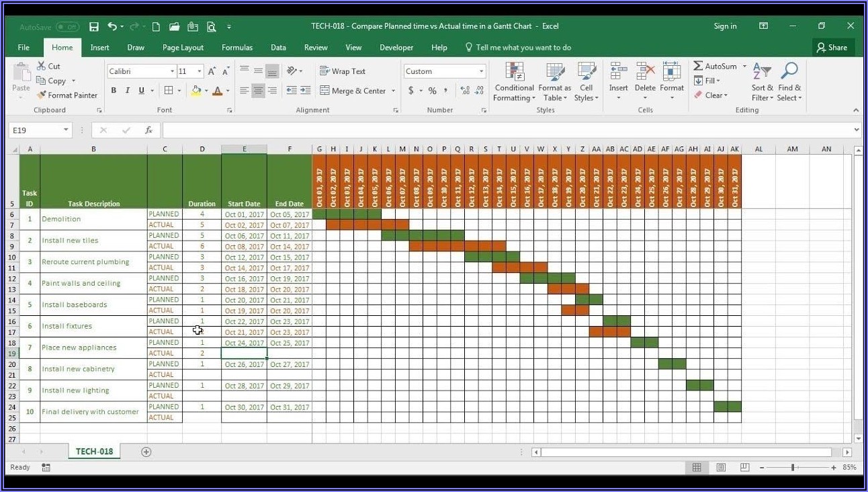Open Conditional Formatting in the Styles group
Viewport: 868px width, 492px height.
click(514, 83)
